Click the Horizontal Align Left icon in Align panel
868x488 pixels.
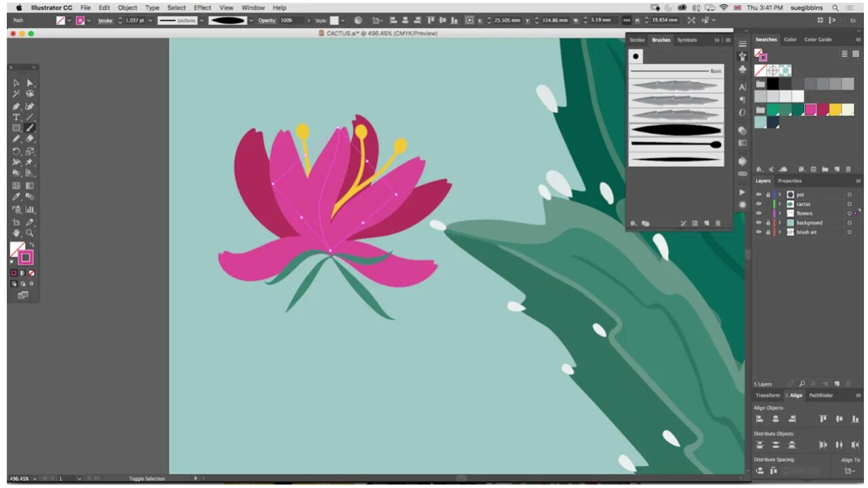point(760,419)
